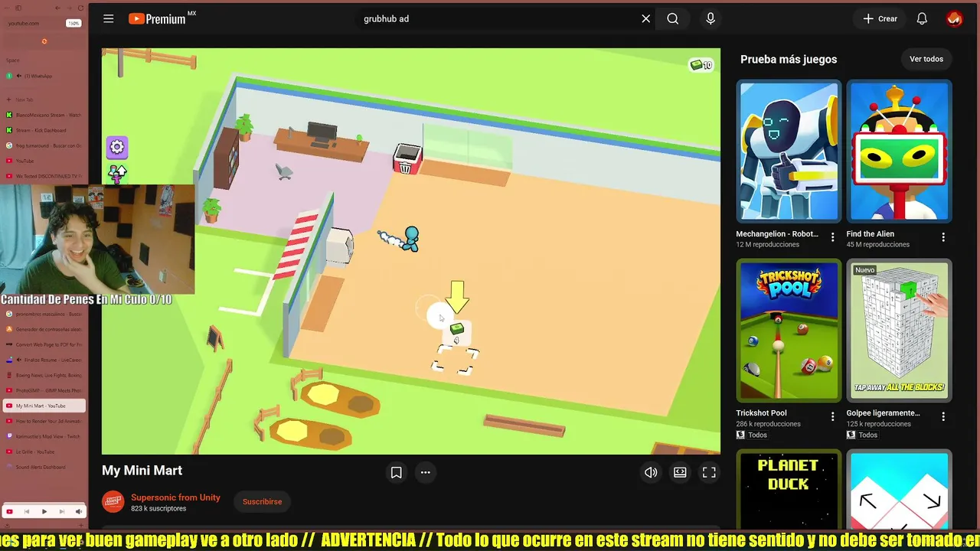
Task: Open the in-game settings gear
Action: point(117,147)
